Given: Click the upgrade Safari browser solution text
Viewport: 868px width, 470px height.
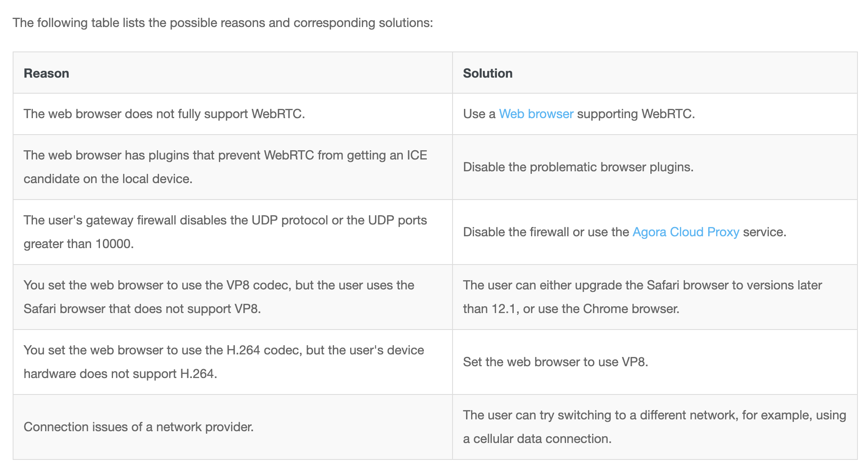Looking at the screenshot, I should tap(642, 297).
